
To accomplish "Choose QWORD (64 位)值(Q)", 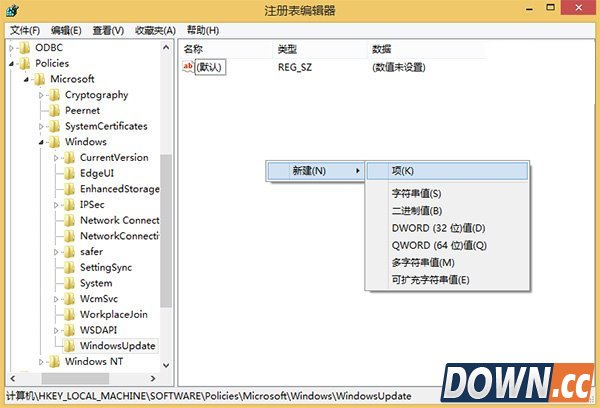I will coord(447,245).
